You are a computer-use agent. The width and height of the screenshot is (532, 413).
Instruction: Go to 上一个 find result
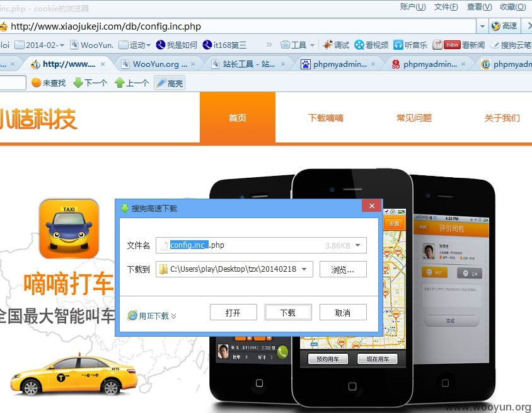132,83
